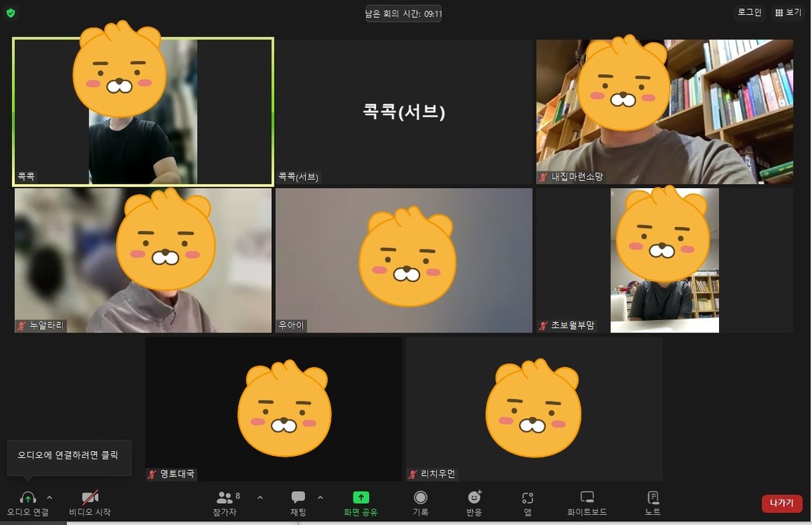This screenshot has width=812, height=525.
Task: Click the green encryption shield icon
Action: [11, 13]
